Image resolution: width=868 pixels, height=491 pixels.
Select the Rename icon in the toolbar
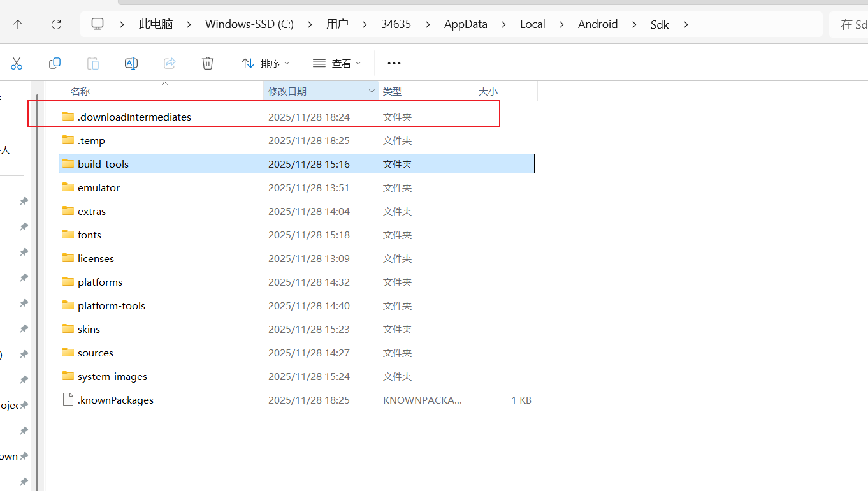point(131,63)
